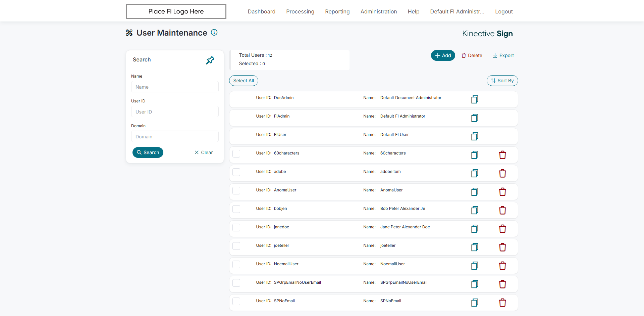The height and width of the screenshot is (316, 644).
Task: Select the janedoe row checkbox
Action: tap(236, 227)
